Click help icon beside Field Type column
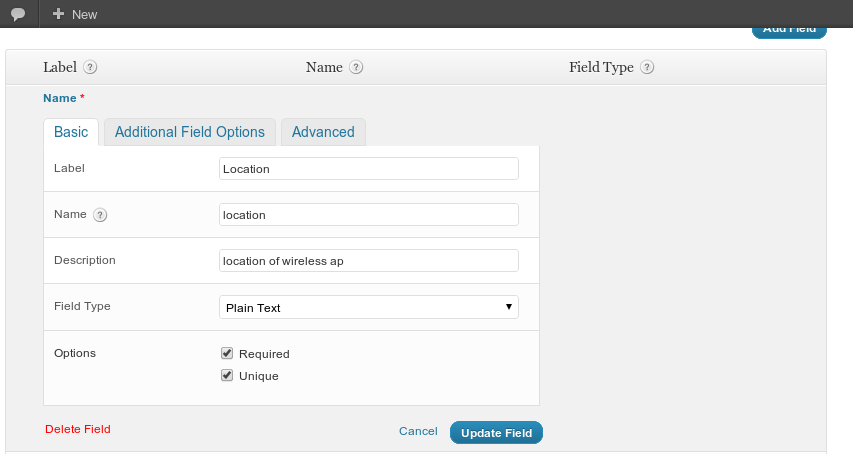Image resolution: width=853 pixels, height=454 pixels. tap(647, 68)
